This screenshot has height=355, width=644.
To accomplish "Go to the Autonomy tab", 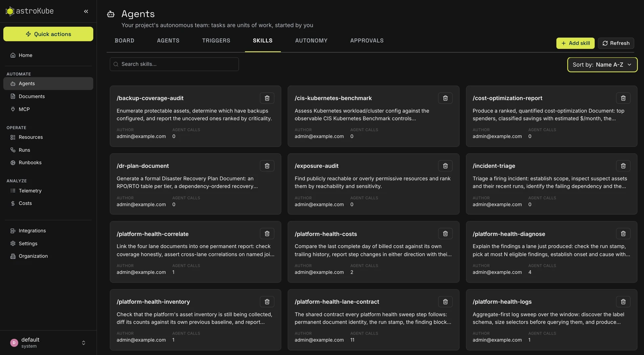I will pyautogui.click(x=311, y=41).
